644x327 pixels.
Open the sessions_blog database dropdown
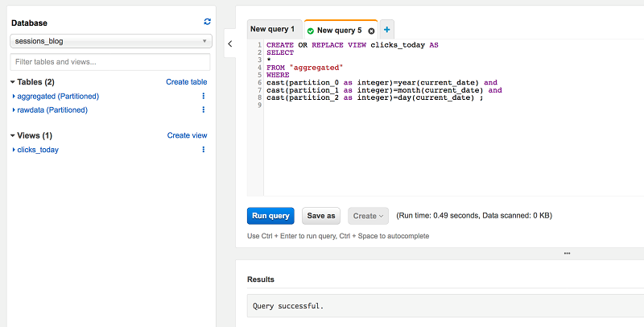point(111,41)
